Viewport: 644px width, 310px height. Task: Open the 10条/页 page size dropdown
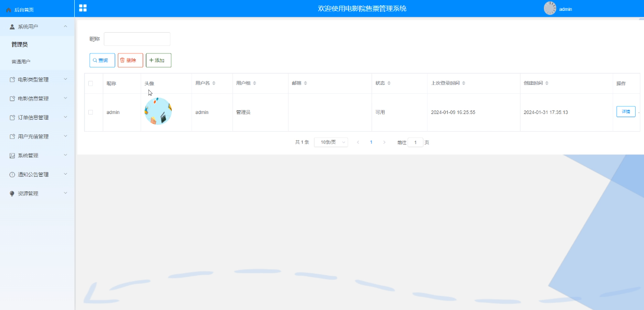pos(331,142)
